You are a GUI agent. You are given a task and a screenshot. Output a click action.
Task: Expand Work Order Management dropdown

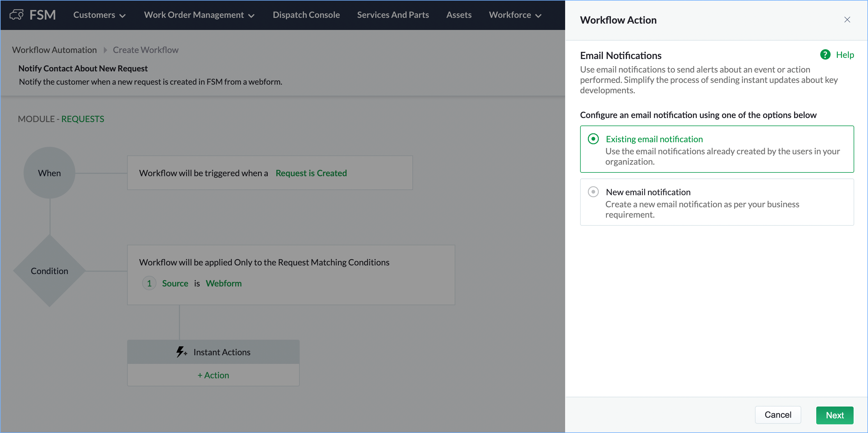click(199, 15)
